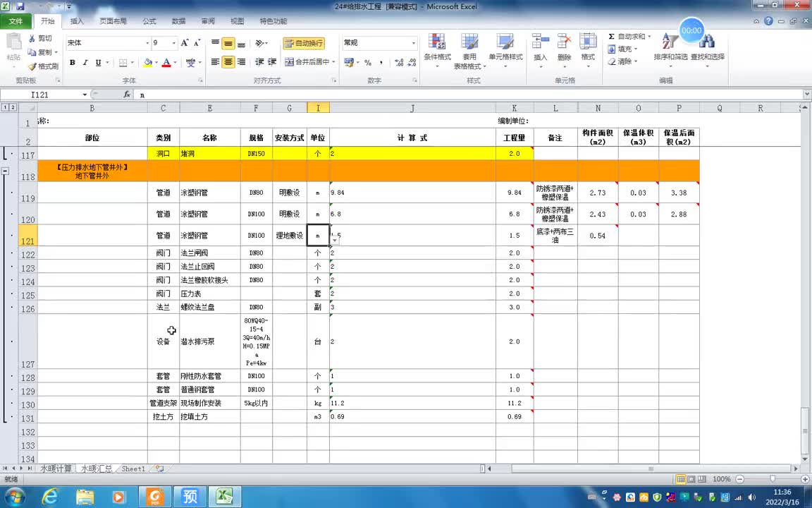Image resolution: width=812 pixels, height=508 pixels.
Task: Collapse outline group at row 118
Action: pyautogui.click(x=5, y=171)
